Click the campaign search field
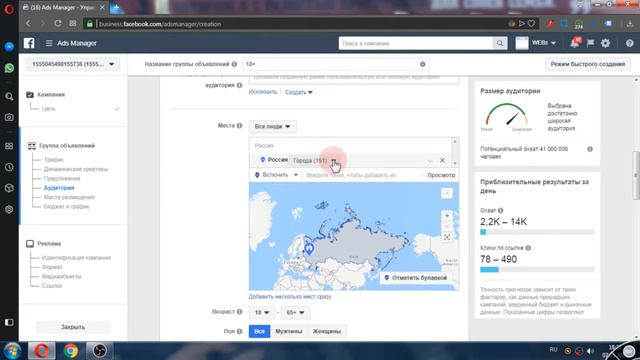The image size is (640, 360). [416, 43]
